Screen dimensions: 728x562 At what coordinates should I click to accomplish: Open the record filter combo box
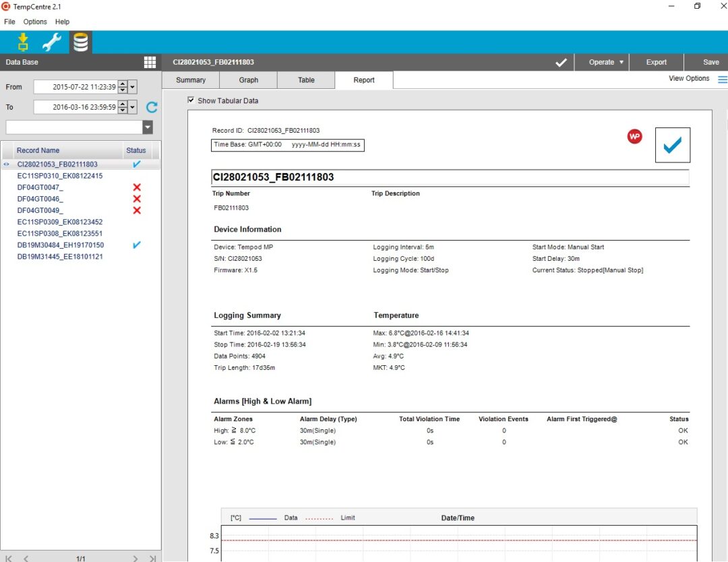pos(147,127)
